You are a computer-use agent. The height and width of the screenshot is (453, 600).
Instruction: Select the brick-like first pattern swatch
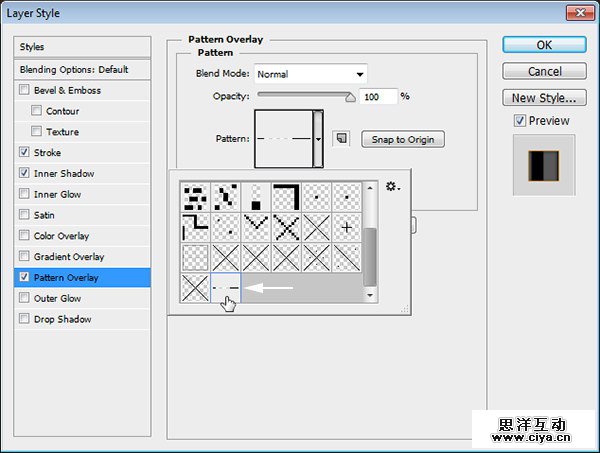tap(195, 197)
